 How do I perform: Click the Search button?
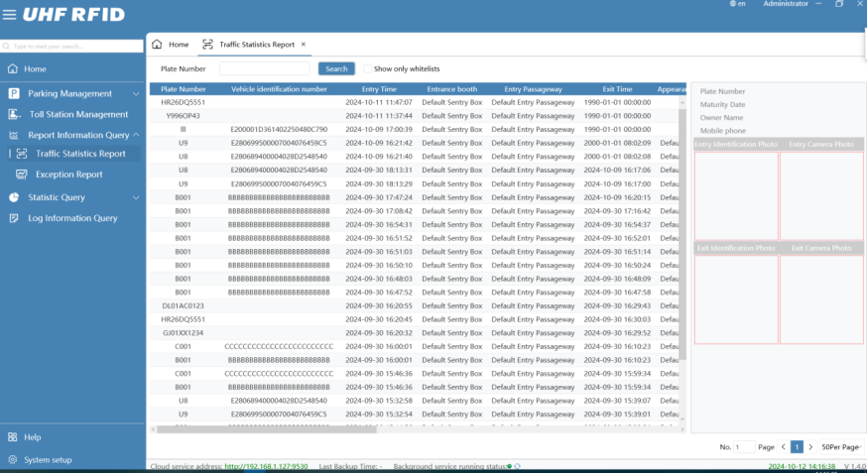[336, 68]
